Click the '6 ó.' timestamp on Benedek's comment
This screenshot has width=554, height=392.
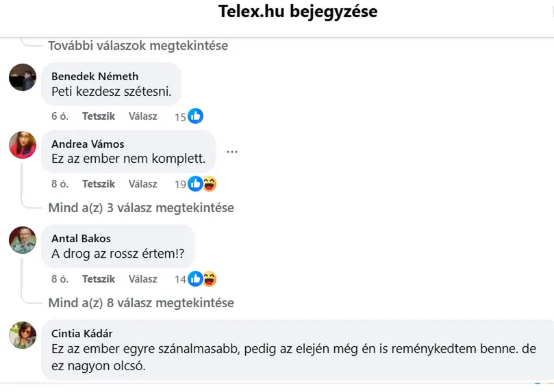click(x=60, y=116)
